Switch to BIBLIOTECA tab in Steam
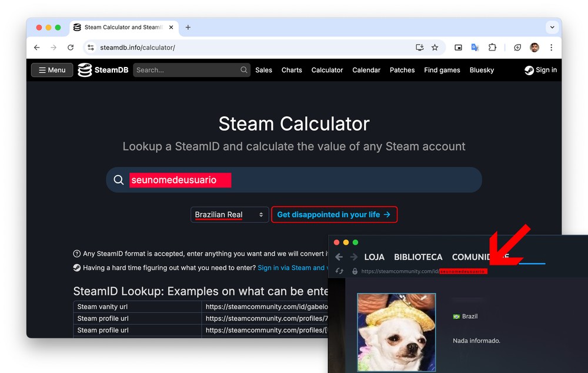The image size is (588, 373). coord(418,257)
